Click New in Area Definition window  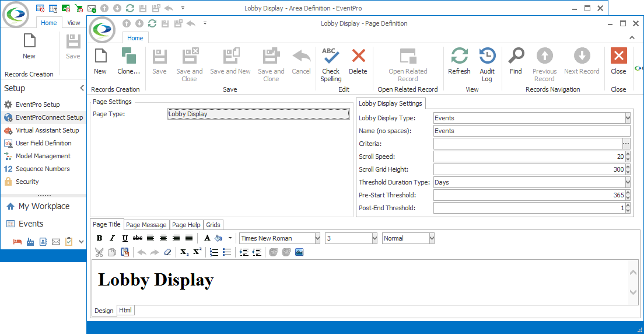(x=29, y=46)
